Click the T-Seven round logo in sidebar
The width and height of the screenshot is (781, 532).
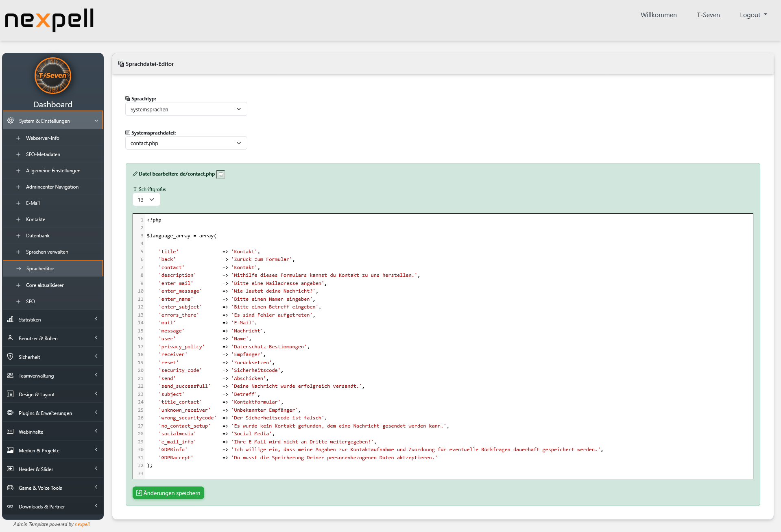point(53,76)
